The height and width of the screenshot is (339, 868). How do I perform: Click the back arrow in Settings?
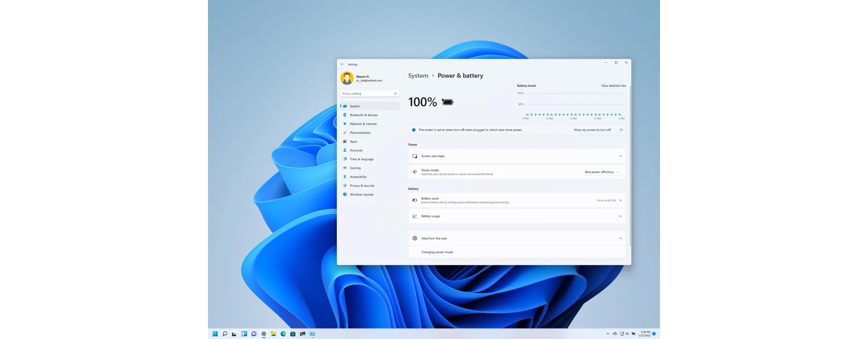342,64
